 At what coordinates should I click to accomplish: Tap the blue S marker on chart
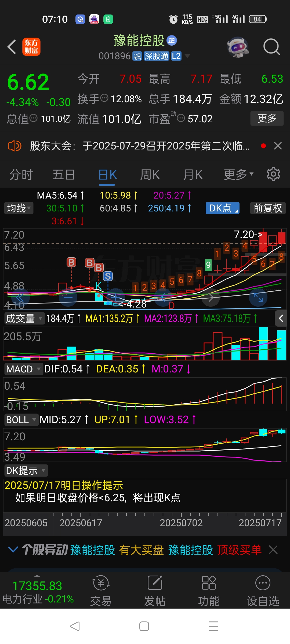coord(108,276)
